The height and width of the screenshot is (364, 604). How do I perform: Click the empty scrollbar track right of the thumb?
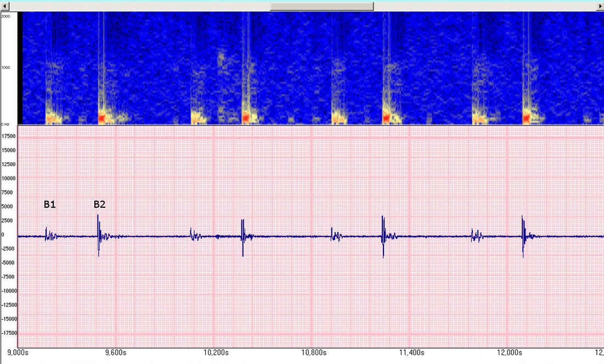[483, 6]
